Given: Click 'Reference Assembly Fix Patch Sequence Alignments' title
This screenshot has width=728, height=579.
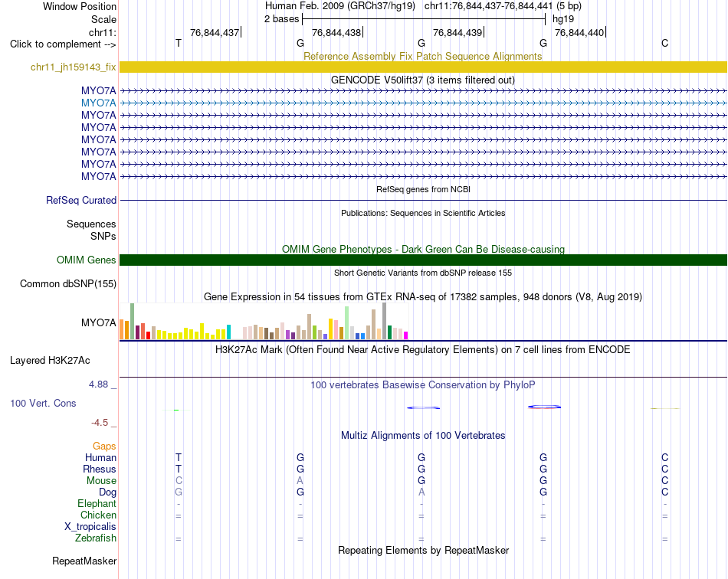Looking at the screenshot, I should (423, 56).
